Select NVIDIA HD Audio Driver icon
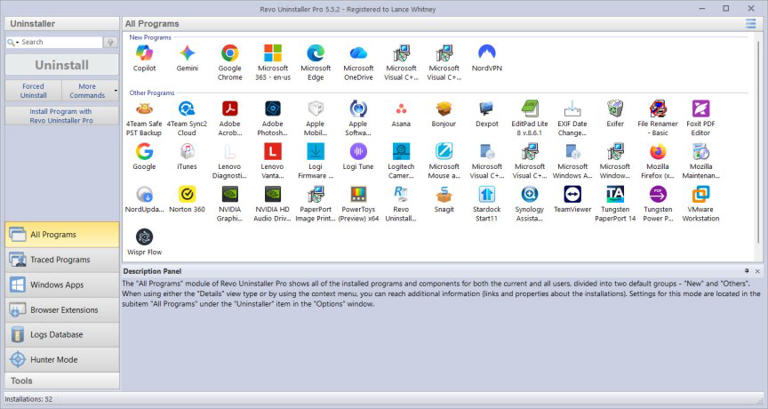The image size is (768, 409). point(273,194)
